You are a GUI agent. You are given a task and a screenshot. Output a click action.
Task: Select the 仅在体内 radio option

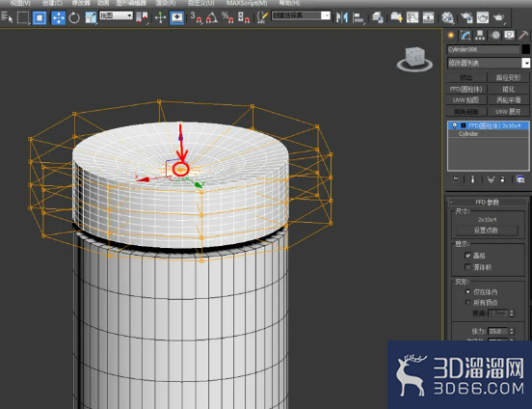467,292
